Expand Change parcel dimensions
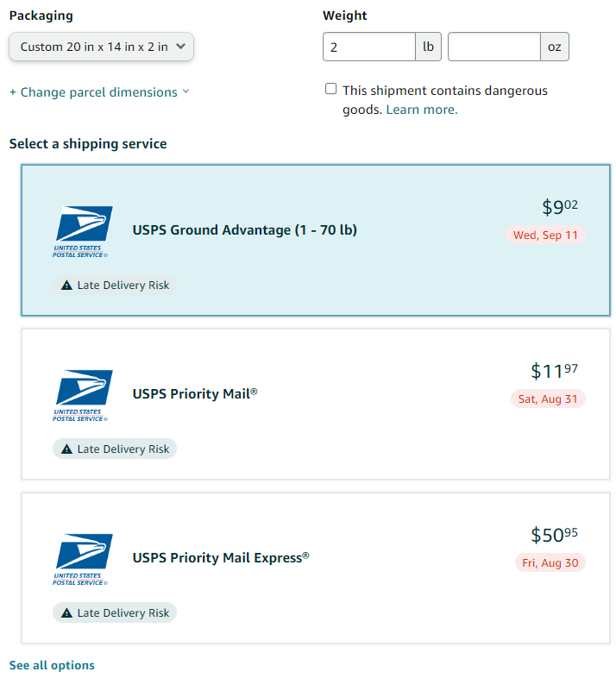This screenshot has width=616, height=678. [99, 92]
